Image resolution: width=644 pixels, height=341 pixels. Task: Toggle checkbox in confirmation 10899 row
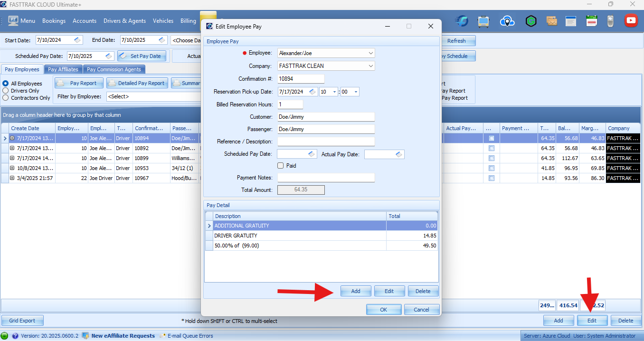492,158
